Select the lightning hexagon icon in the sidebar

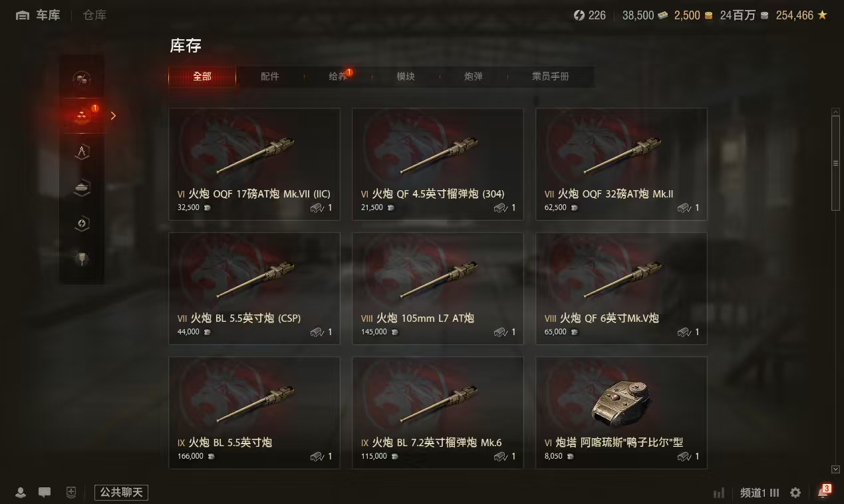pos(82,223)
